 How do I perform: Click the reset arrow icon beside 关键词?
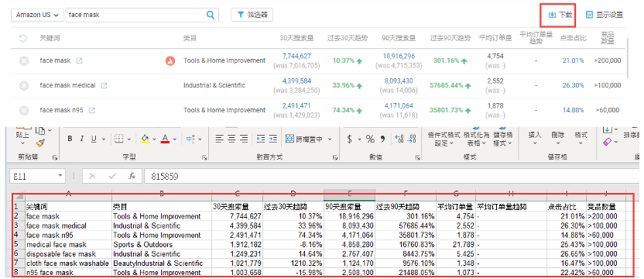tap(23, 38)
